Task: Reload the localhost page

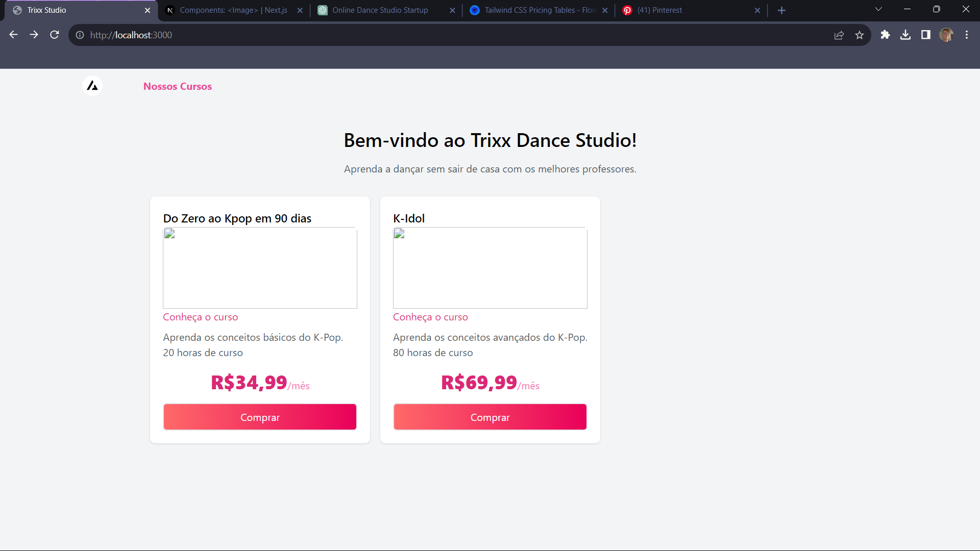Action: tap(55, 35)
